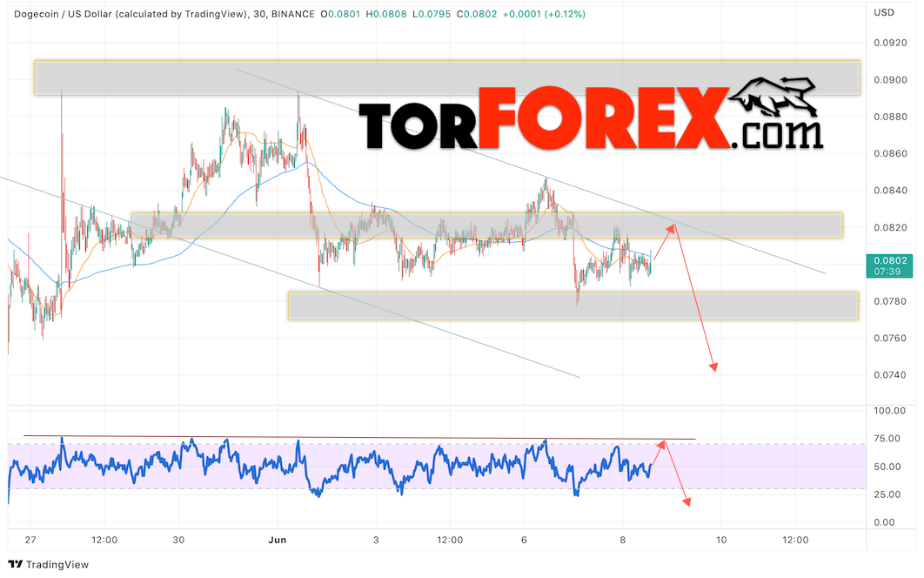The image size is (924, 578).
Task: Click the RSI 50.00 scale label
Action: pos(887,467)
